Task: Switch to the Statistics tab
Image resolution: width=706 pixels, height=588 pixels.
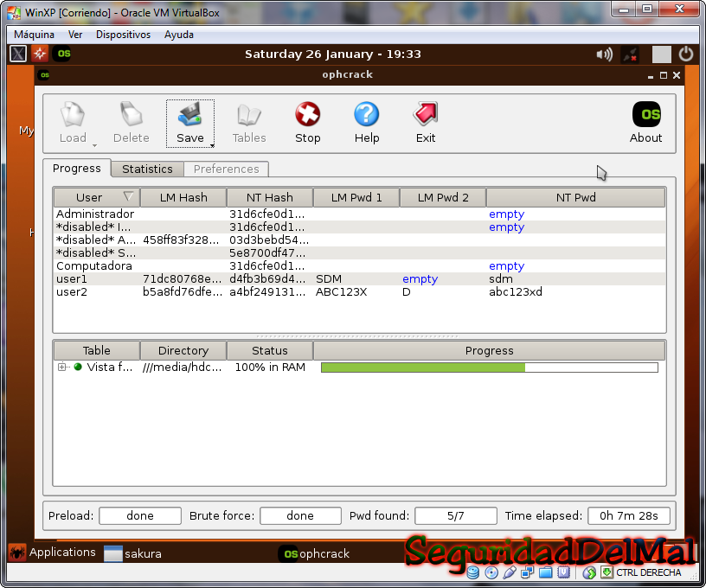Action: [147, 169]
